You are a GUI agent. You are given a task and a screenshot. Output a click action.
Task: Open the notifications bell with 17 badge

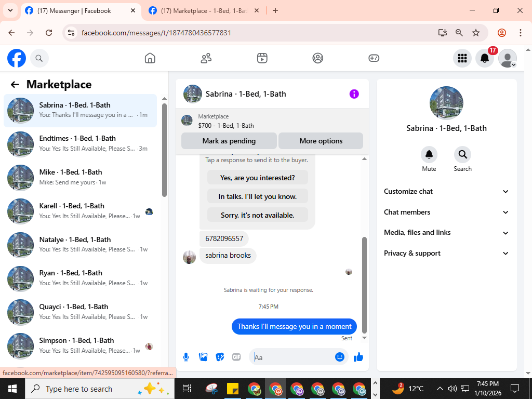coord(485,58)
